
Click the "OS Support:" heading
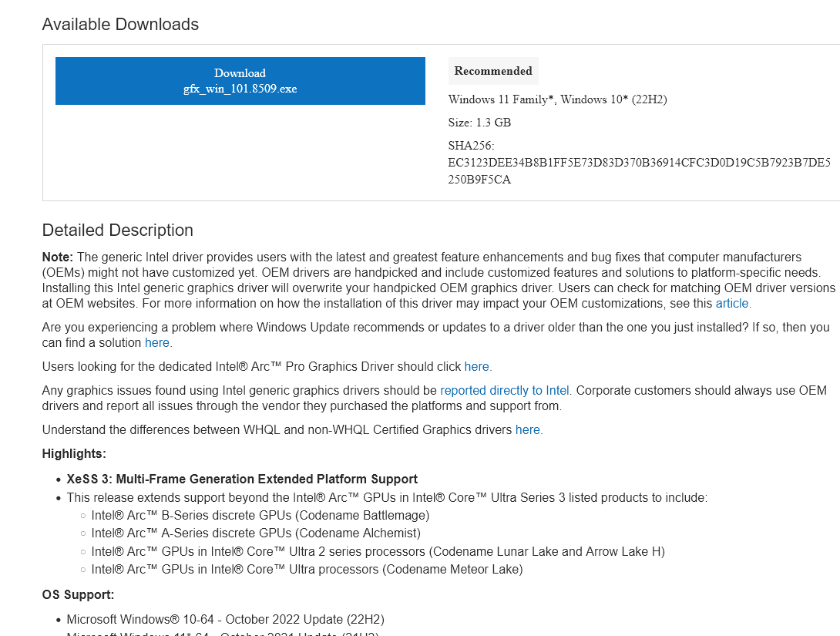78,594
